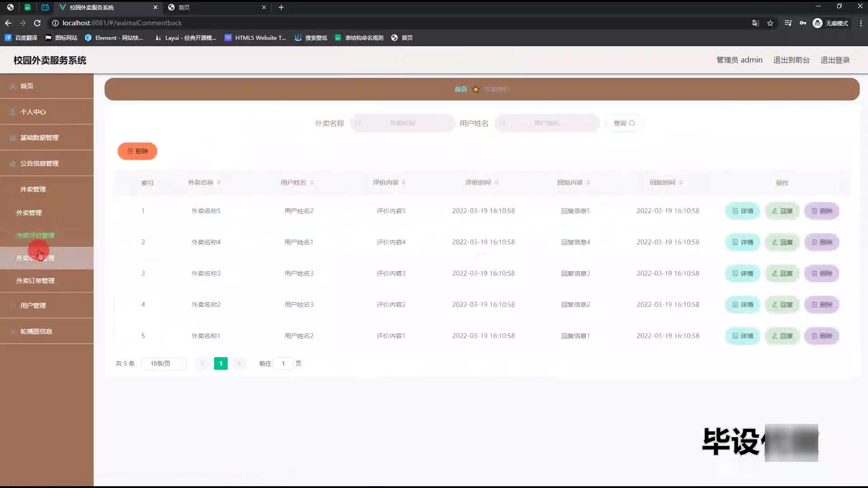The height and width of the screenshot is (488, 868).
Task: Open 详情 for row 外卖名称2
Action: click(743, 305)
